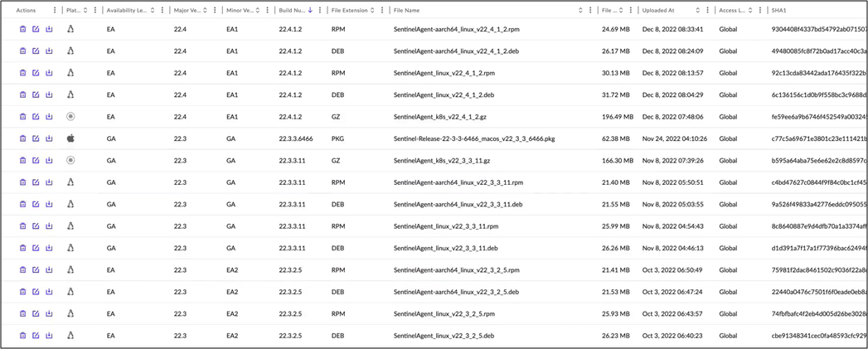This screenshot has height=349, width=868.
Task: Open the Build Number column options menu
Action: pyautogui.click(x=319, y=11)
